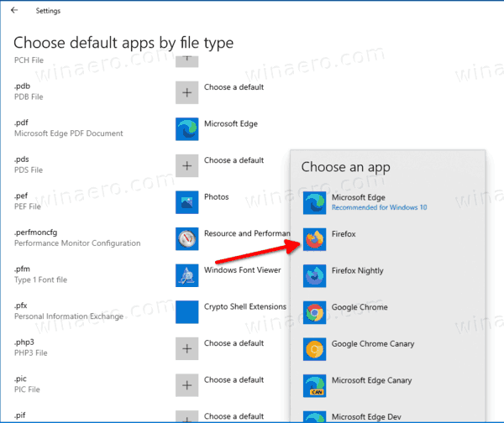
Task: Click the .pdf extension text
Action: [x=21, y=123]
